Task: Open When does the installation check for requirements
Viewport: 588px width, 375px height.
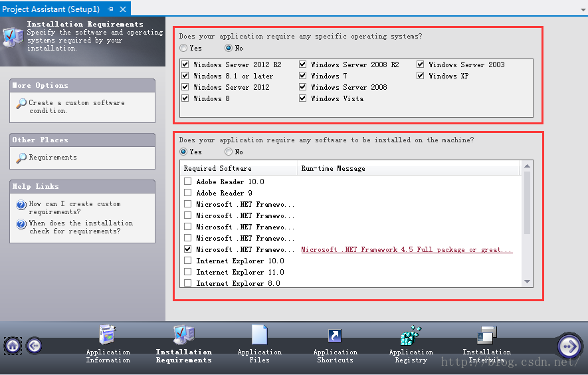Action: pos(80,227)
